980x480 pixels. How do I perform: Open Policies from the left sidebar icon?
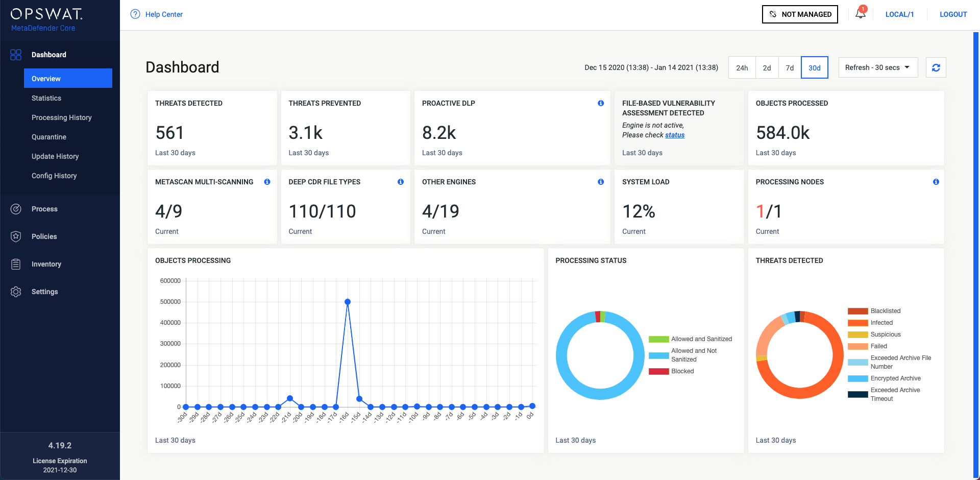[x=15, y=236]
